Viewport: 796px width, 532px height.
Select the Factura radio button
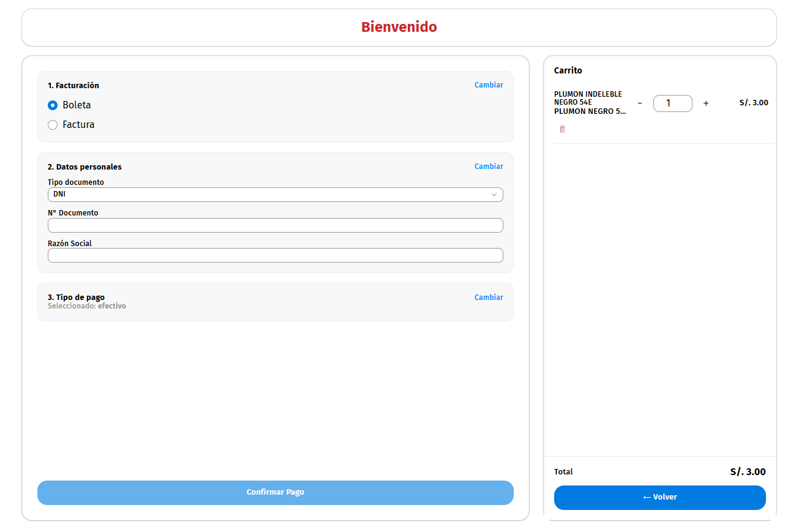[x=53, y=125]
